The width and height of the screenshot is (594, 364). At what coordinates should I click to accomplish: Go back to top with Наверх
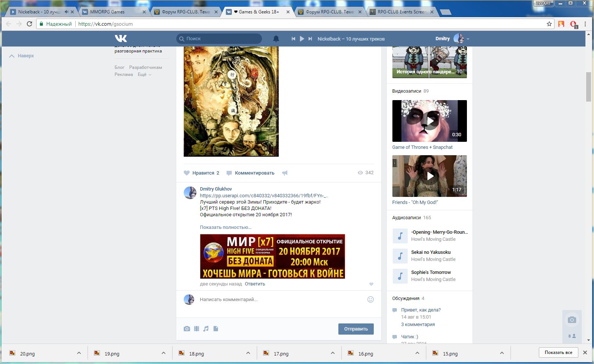22,56
